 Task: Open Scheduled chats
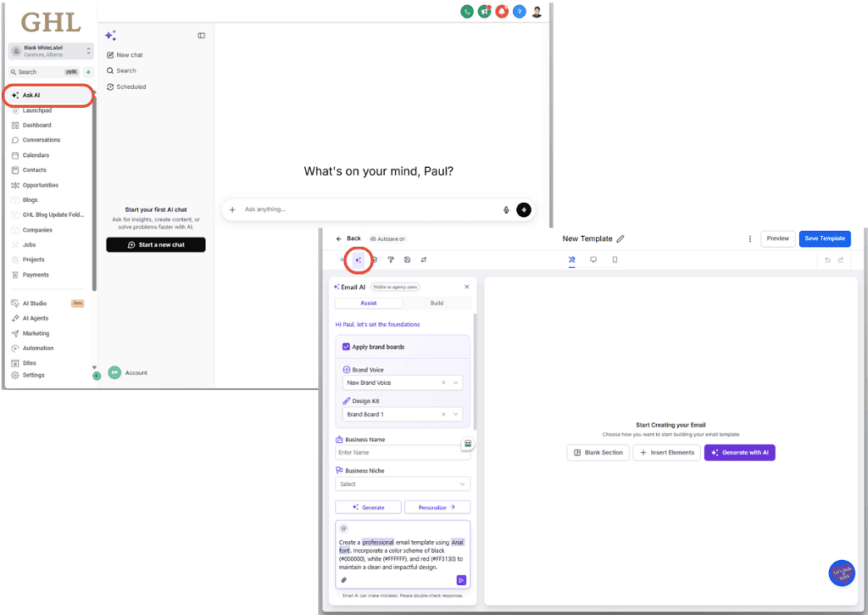pyautogui.click(x=127, y=87)
